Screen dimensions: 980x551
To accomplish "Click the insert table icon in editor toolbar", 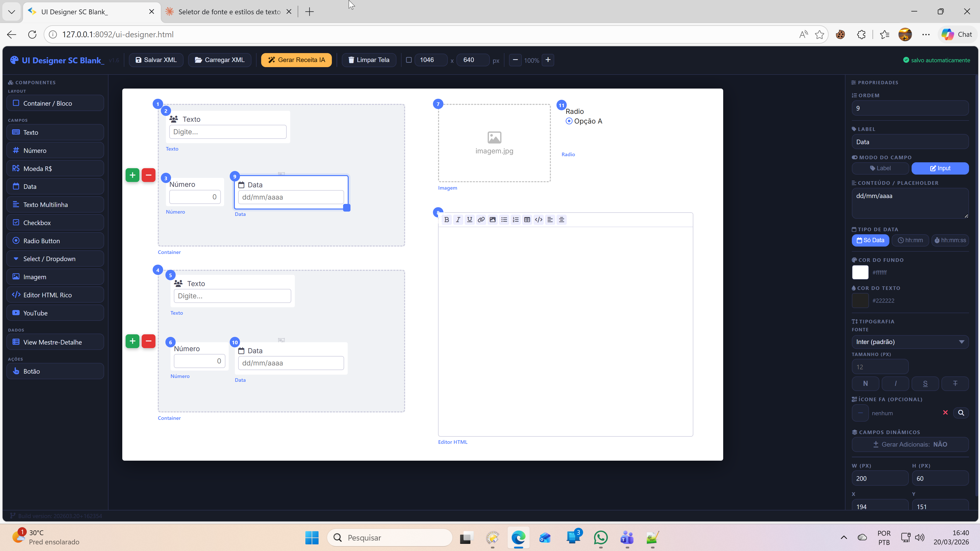I will (527, 219).
